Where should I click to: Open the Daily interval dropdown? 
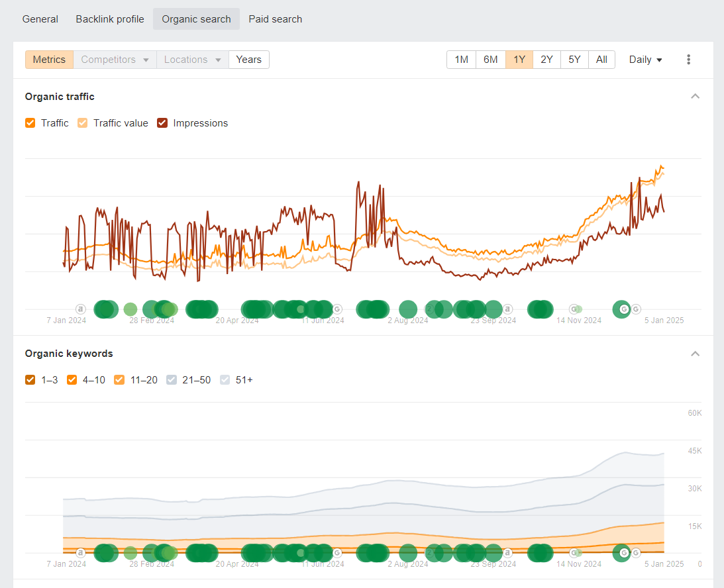click(645, 60)
